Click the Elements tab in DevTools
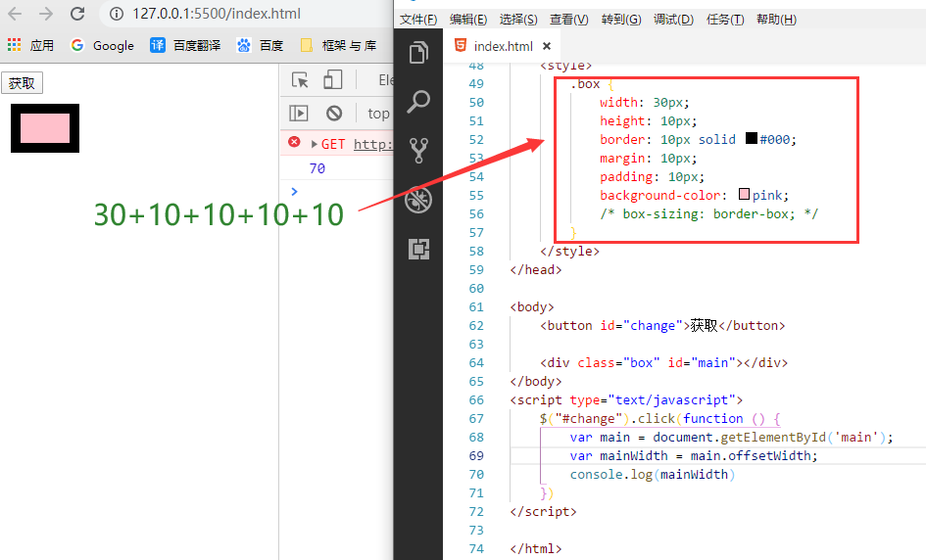This screenshot has height=560, width=926. (x=385, y=79)
